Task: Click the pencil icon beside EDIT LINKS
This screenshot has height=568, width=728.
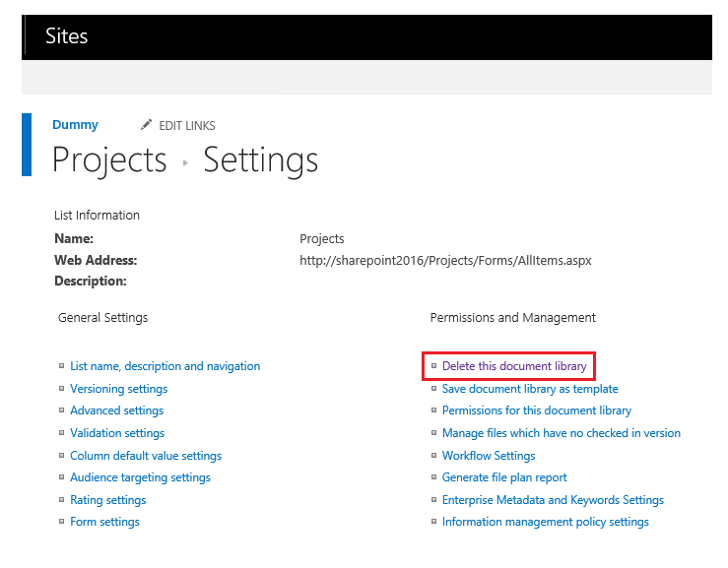Action: [x=147, y=125]
